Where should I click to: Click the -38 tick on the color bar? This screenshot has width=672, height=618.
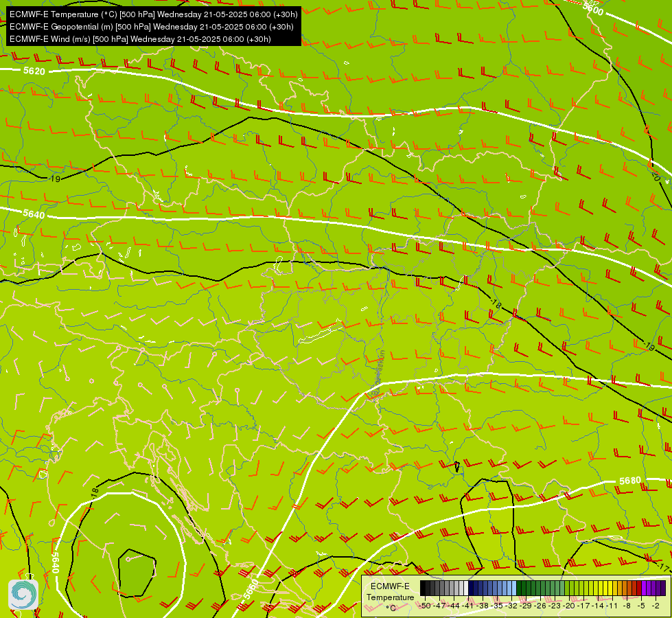pos(483,606)
